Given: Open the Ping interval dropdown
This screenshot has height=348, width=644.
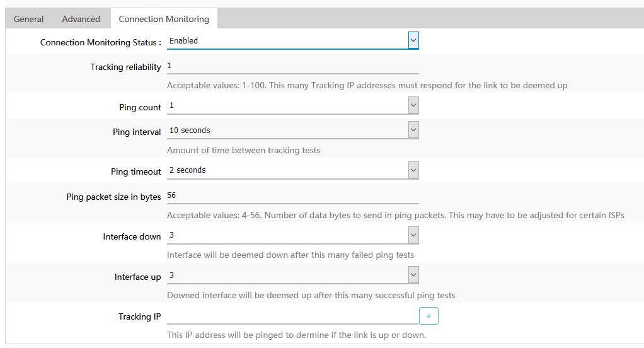Looking at the screenshot, I should (413, 130).
